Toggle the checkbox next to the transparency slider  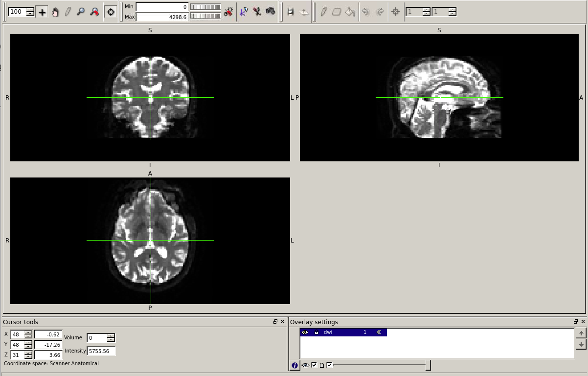pos(329,365)
